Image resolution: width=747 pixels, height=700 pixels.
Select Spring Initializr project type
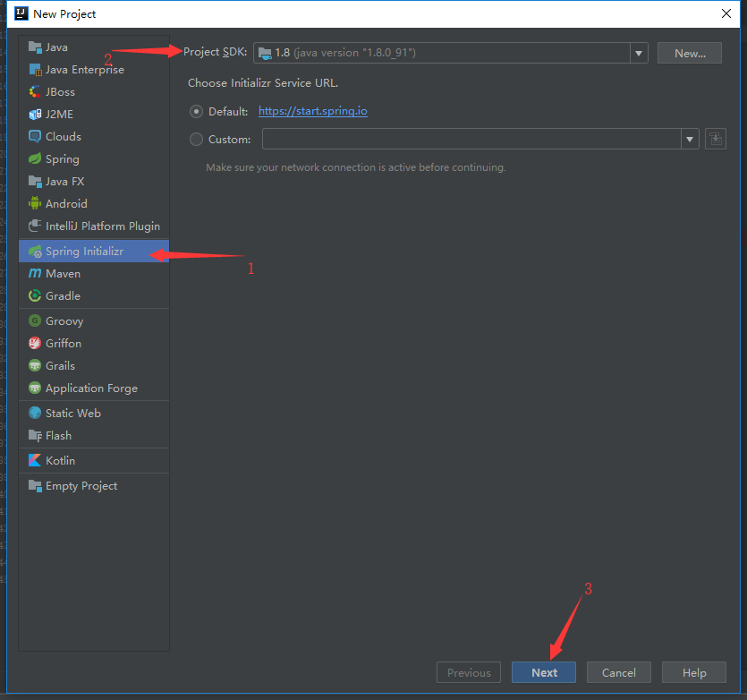click(94, 252)
